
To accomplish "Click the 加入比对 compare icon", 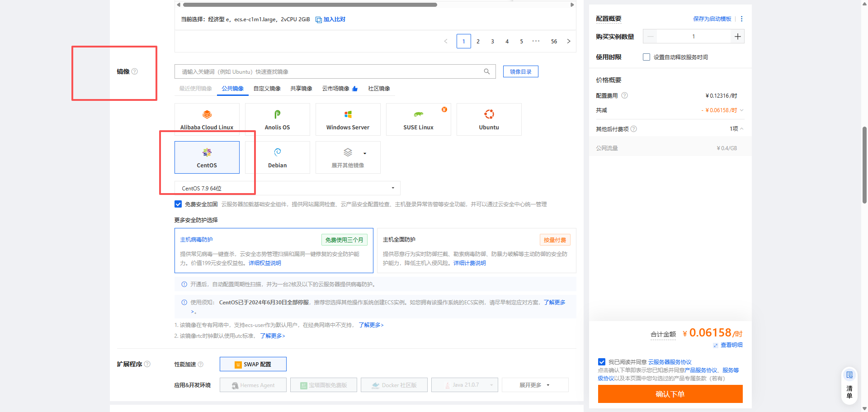I will point(319,19).
